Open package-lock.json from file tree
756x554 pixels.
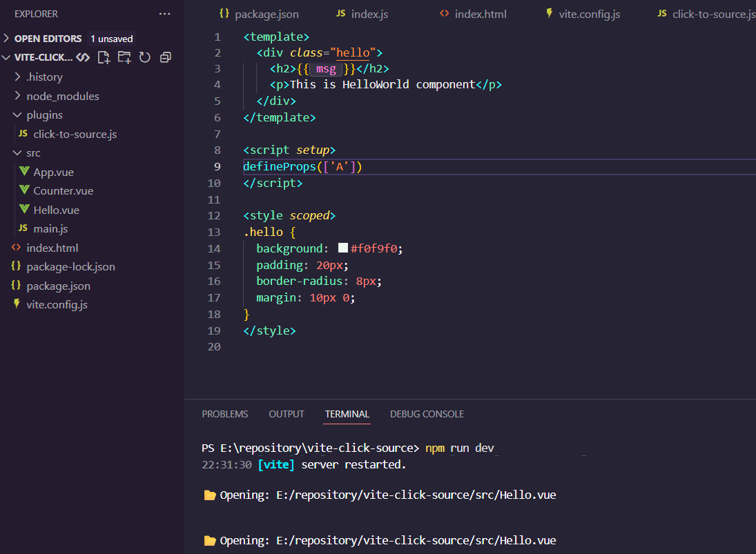pyautogui.click(x=70, y=267)
